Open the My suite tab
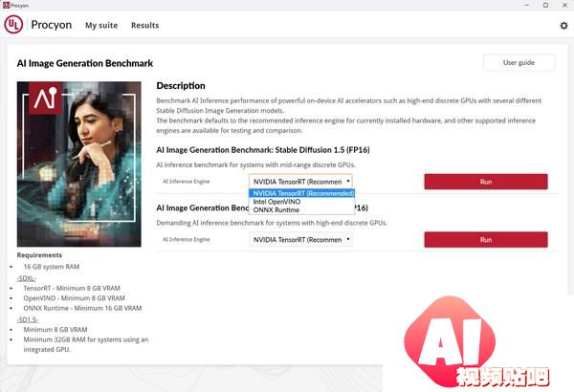Image resolution: width=574 pixels, height=392 pixels. (x=101, y=25)
